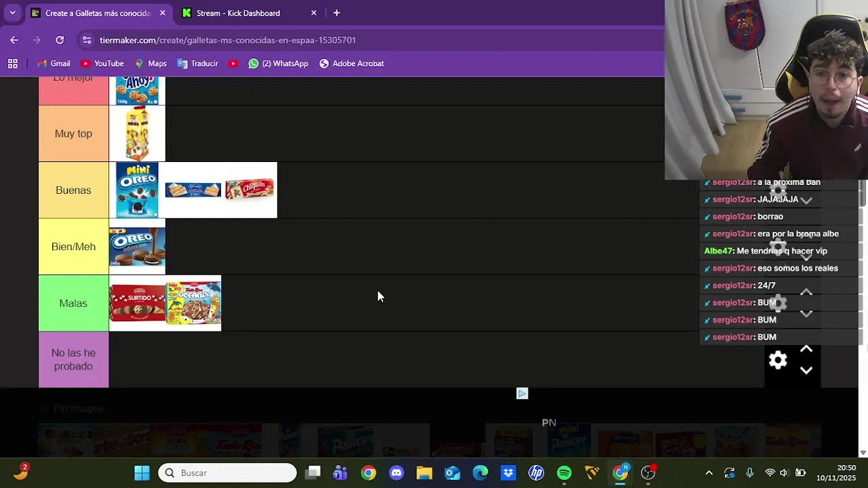The width and height of the screenshot is (868, 488).
Task: Click chat message 'era por la broma albe'
Action: click(798, 234)
